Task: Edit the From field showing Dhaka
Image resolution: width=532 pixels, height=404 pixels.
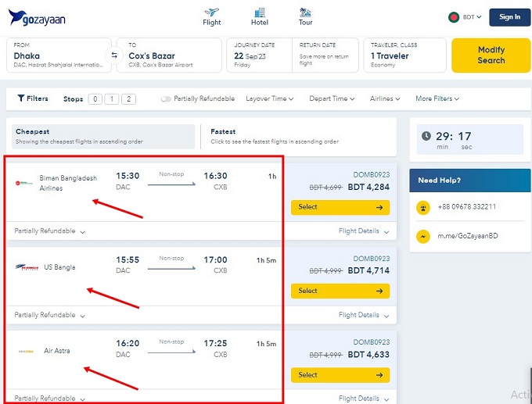Action: tap(59, 55)
